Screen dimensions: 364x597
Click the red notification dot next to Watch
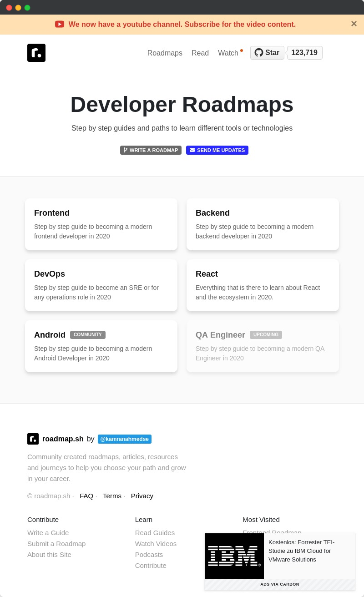point(242,51)
